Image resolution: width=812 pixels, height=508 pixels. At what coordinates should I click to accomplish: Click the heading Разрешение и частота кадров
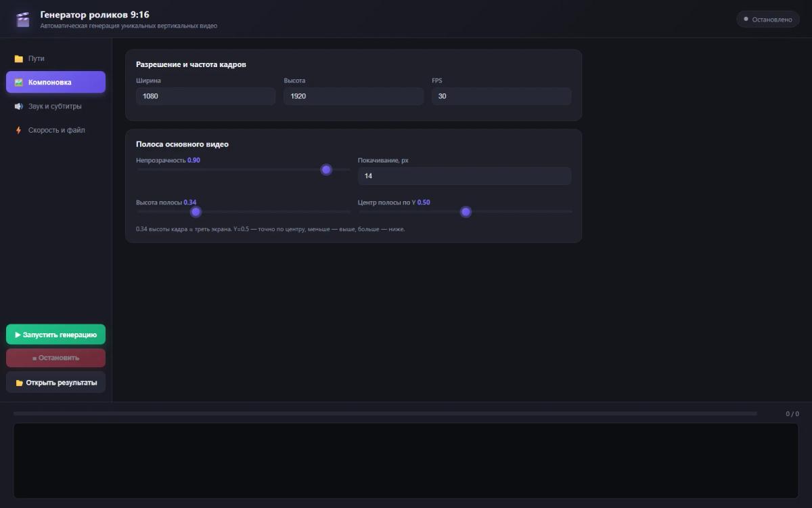[191, 64]
